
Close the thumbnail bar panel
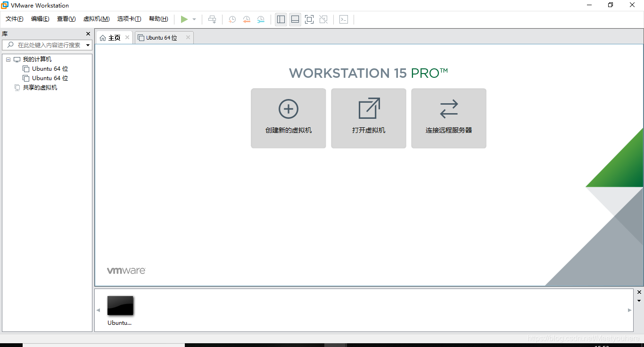639,292
